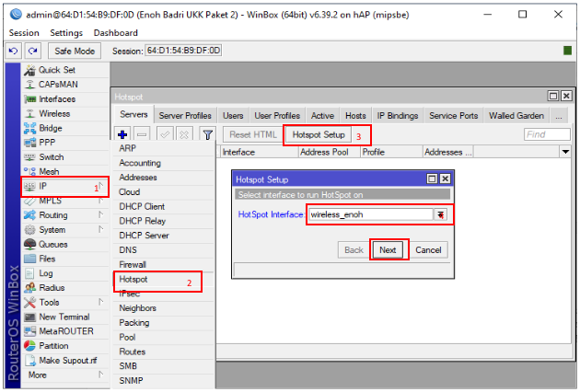Open the Wireless sidebar item

click(x=65, y=113)
